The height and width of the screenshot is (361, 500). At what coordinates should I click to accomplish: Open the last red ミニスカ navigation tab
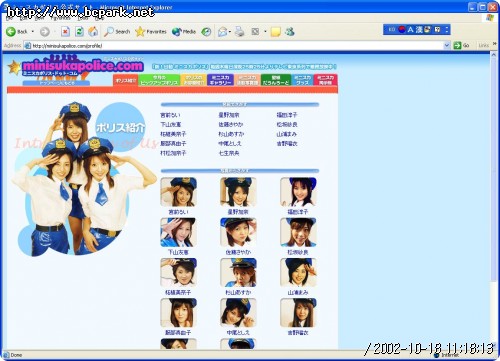325,80
